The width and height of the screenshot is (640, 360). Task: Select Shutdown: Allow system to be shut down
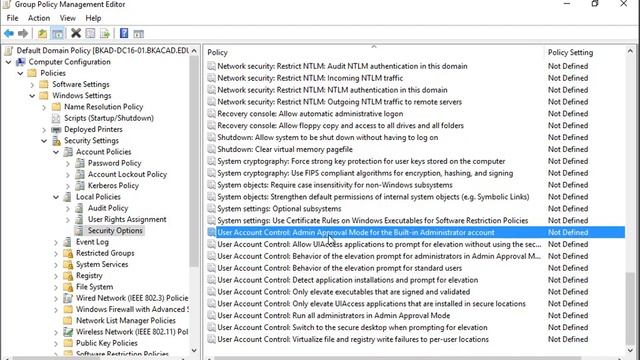(x=327, y=138)
